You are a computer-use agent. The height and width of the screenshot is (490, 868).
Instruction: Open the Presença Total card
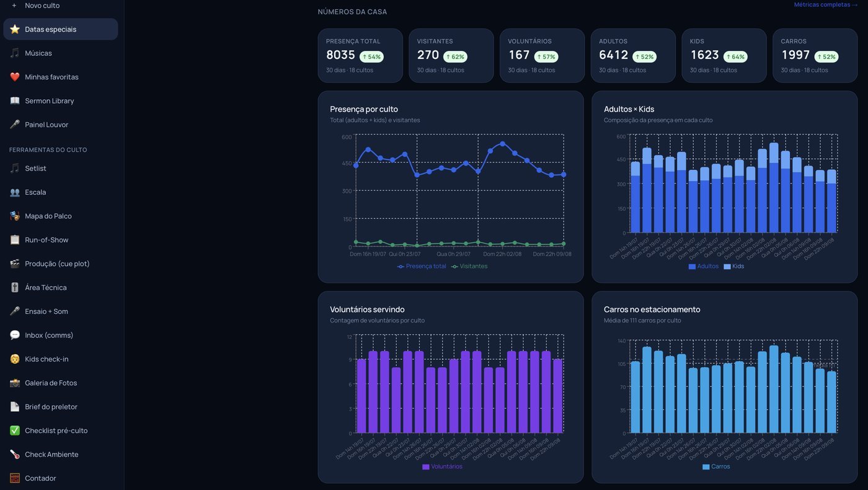click(360, 56)
